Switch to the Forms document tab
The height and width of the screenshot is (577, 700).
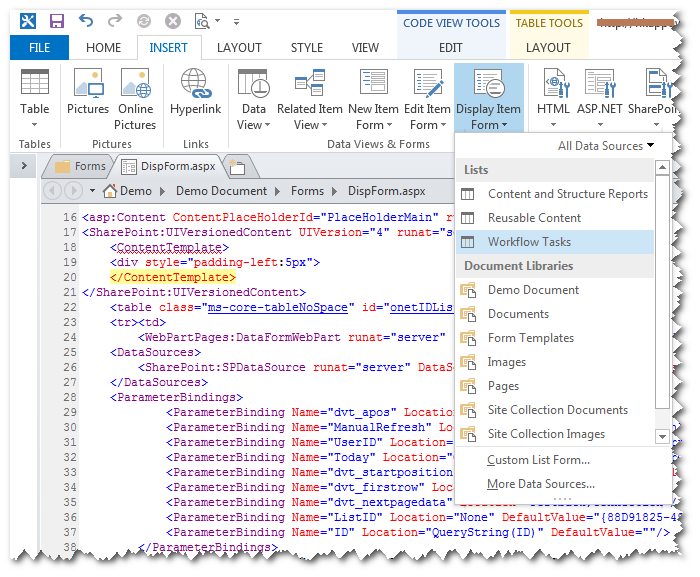tap(80, 166)
